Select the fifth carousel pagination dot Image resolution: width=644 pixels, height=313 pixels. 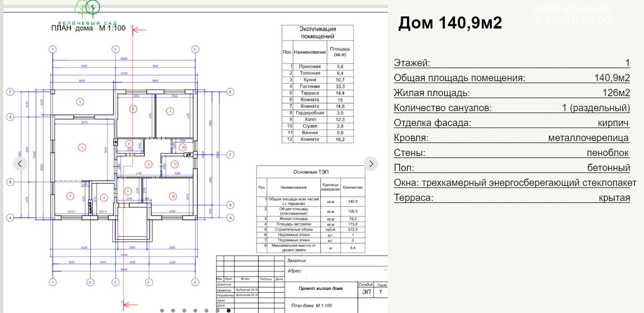206,311
